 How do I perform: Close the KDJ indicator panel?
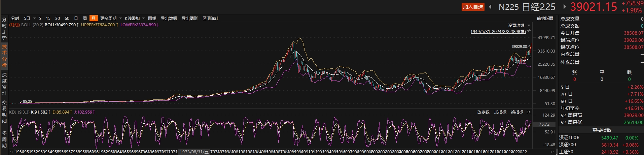529,112
